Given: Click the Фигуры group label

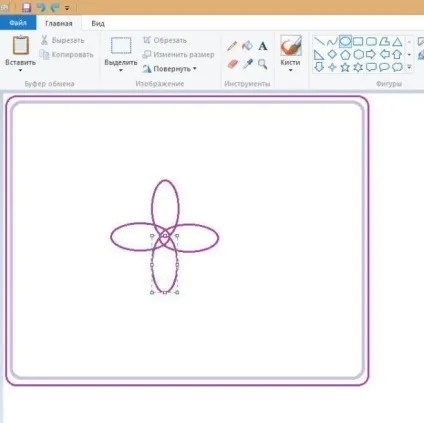Looking at the screenshot, I should click(389, 84).
